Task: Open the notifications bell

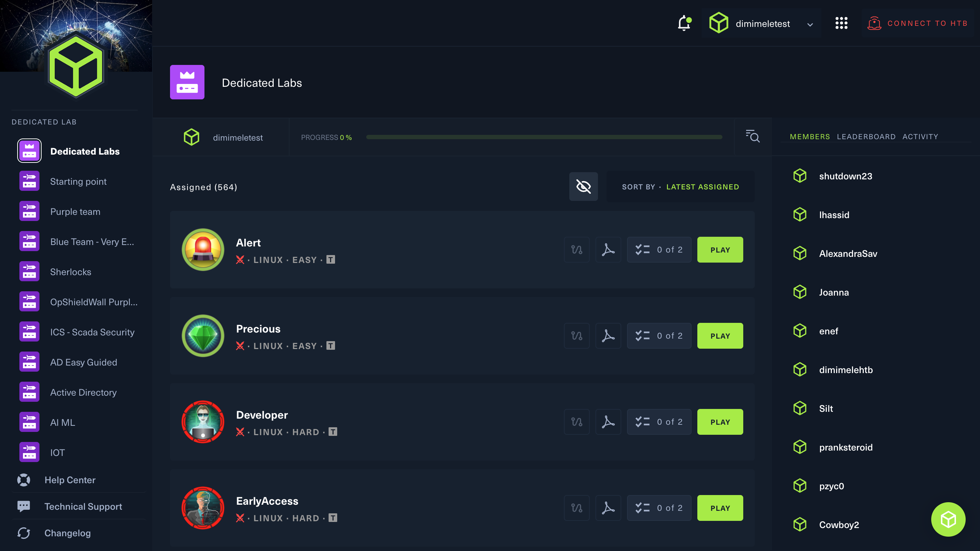Action: coord(684,23)
